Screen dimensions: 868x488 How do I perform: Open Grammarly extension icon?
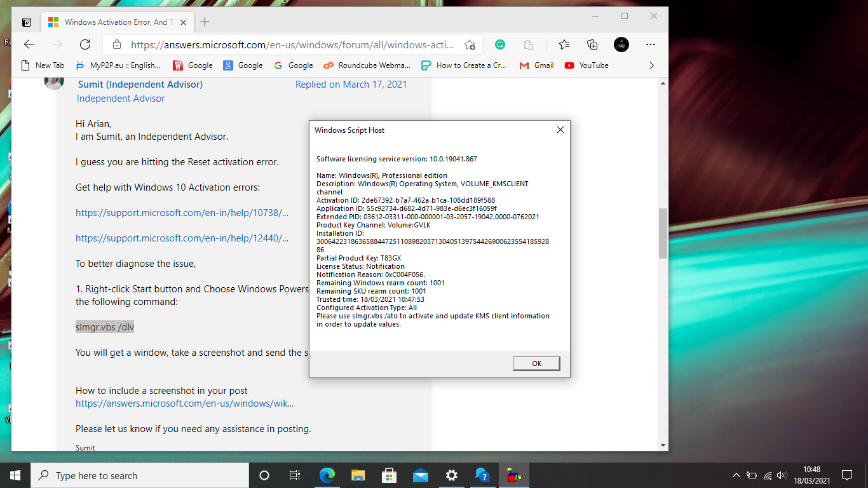500,44
